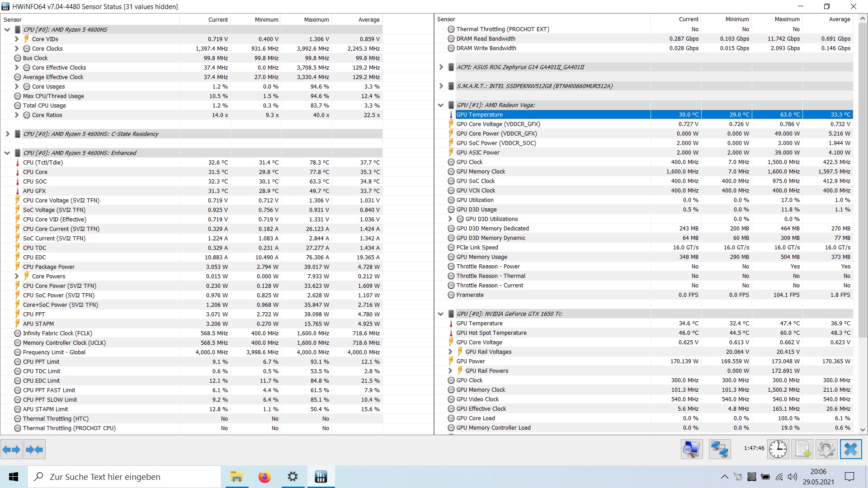Reset the elapsed time clock icon
This screenshot has height=488, width=868.
778,449
